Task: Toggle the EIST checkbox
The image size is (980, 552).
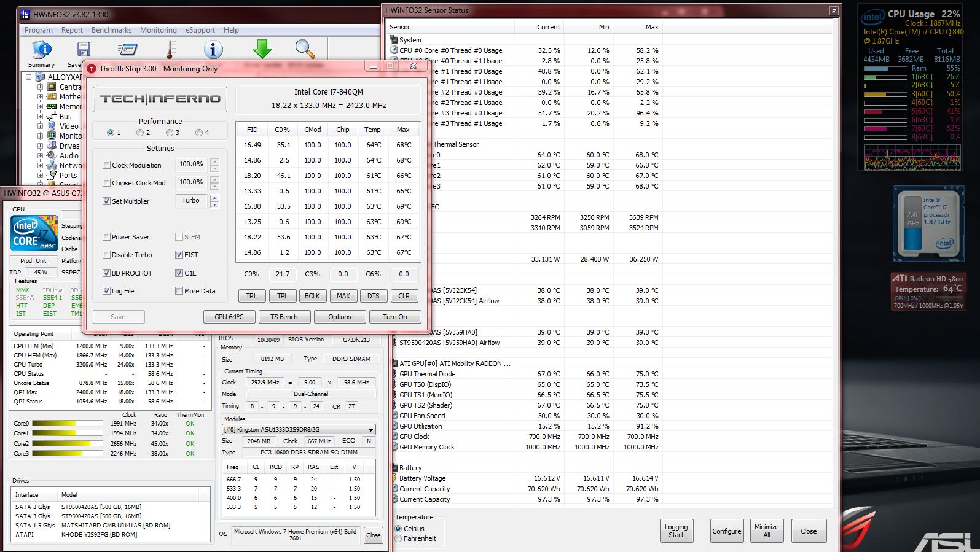Action: tap(179, 255)
